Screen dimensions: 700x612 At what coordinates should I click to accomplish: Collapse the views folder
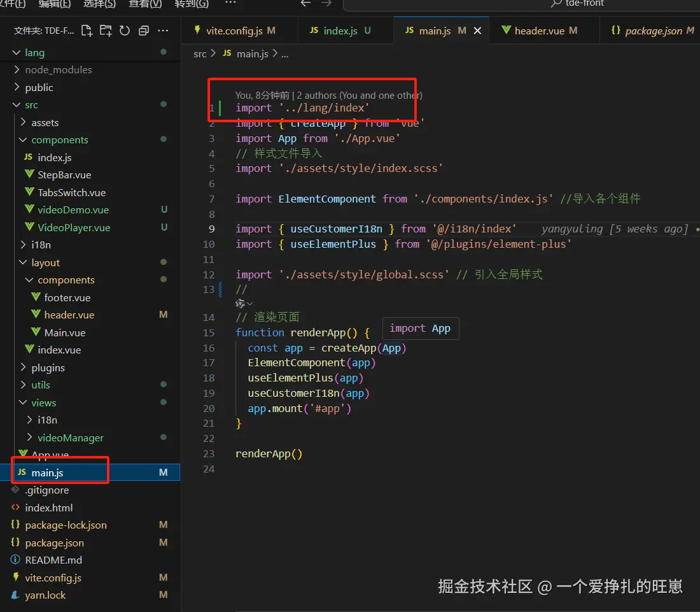click(90, 402)
